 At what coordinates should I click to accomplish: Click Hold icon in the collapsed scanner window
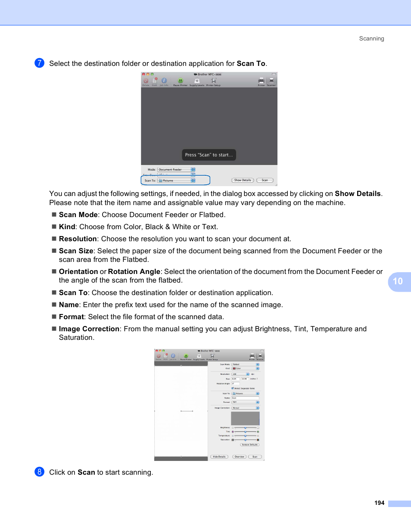coord(155,81)
